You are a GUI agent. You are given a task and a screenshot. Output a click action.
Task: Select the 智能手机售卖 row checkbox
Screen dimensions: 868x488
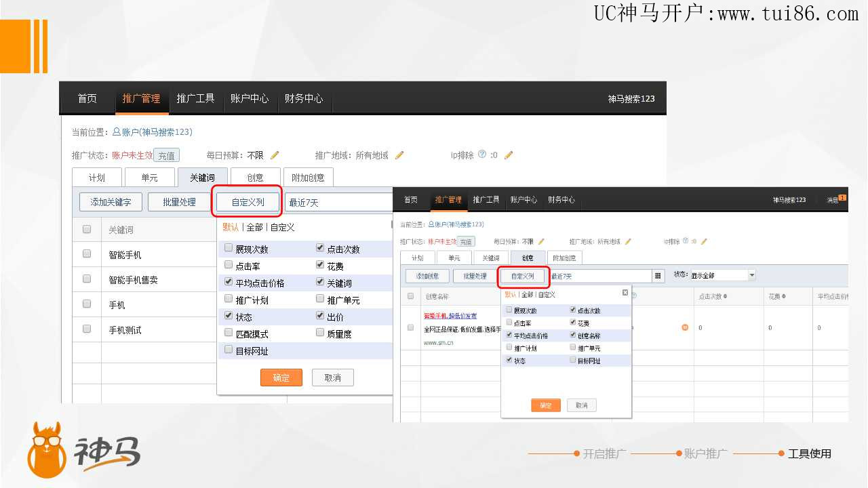click(x=87, y=279)
